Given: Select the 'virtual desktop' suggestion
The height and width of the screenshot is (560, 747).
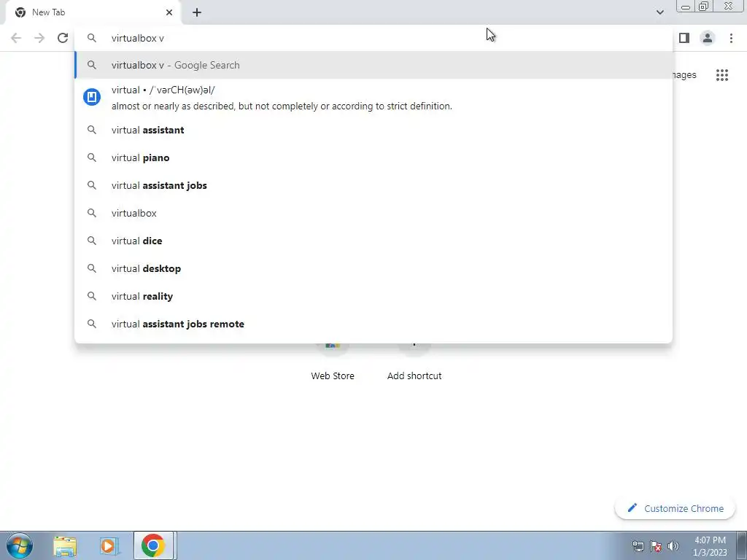Looking at the screenshot, I should click(373, 268).
